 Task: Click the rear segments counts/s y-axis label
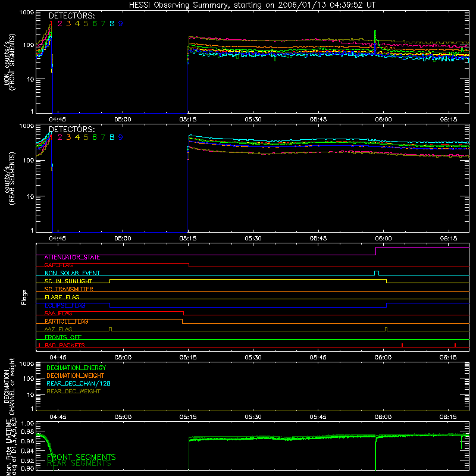pos(10,178)
